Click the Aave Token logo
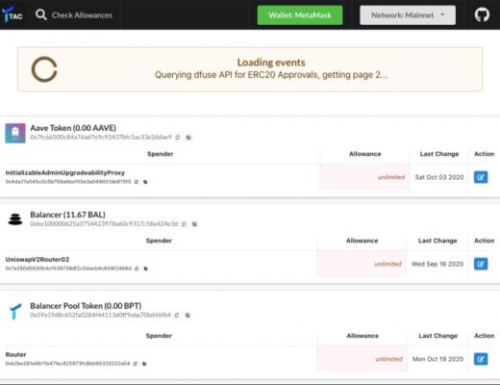This screenshot has width=500, height=385. pos(15,133)
